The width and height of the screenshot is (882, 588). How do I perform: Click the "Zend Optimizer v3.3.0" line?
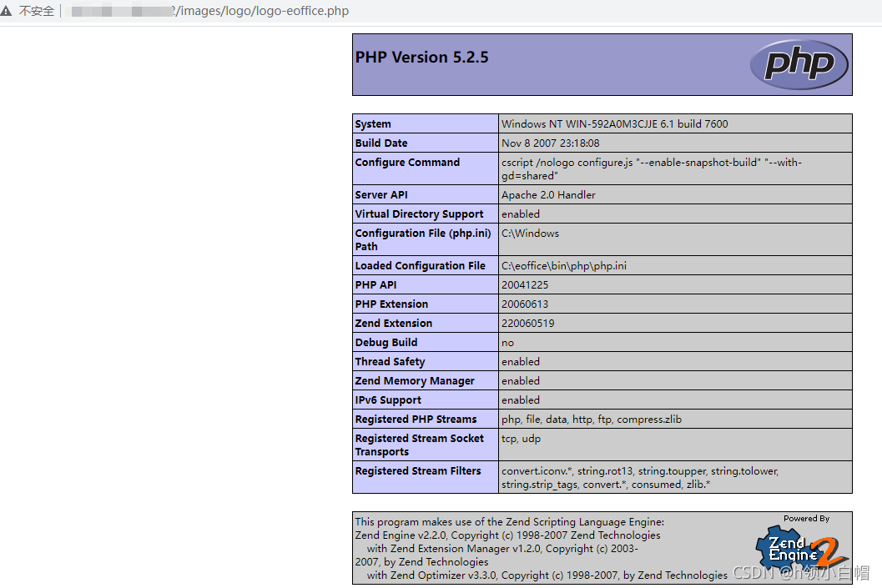[547, 575]
